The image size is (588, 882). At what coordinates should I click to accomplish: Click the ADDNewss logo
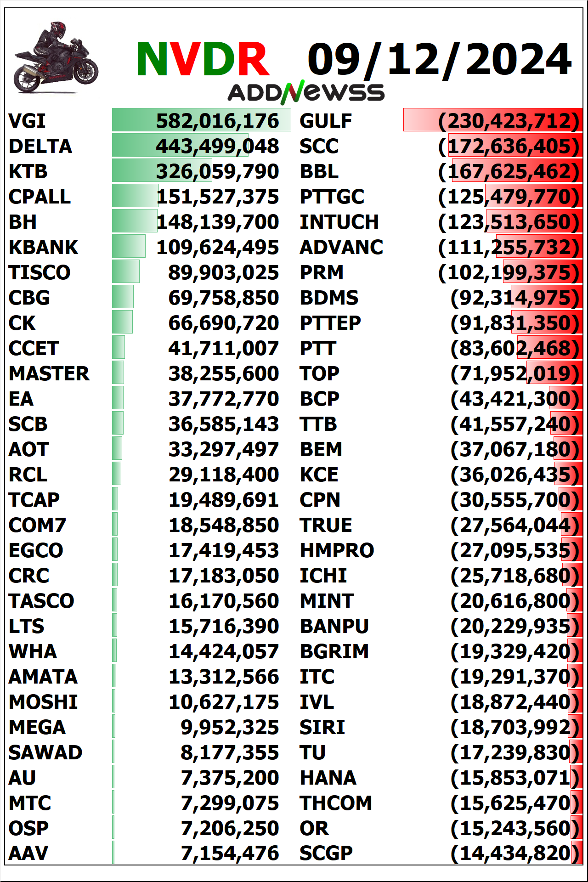coord(306,92)
